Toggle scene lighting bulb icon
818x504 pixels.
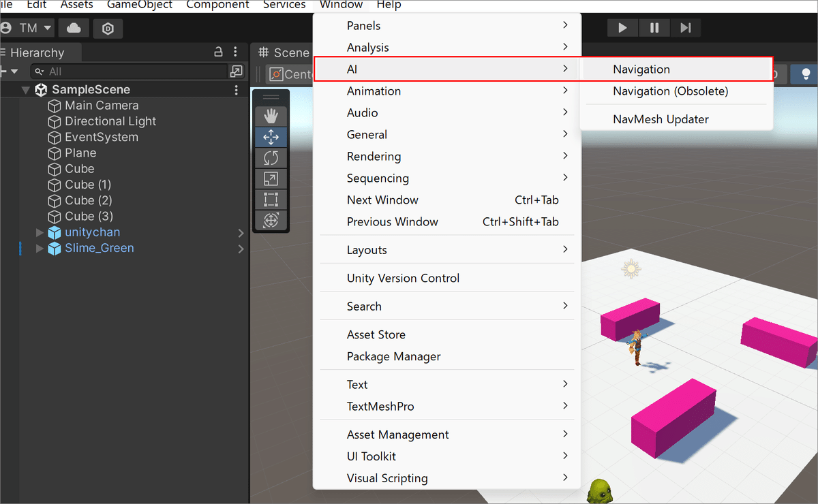tap(806, 74)
